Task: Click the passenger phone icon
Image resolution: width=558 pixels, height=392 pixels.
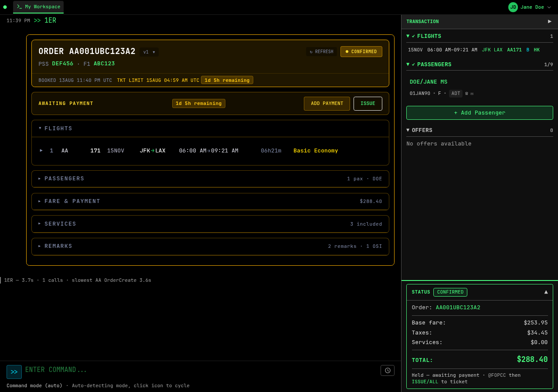Action: tap(466, 94)
